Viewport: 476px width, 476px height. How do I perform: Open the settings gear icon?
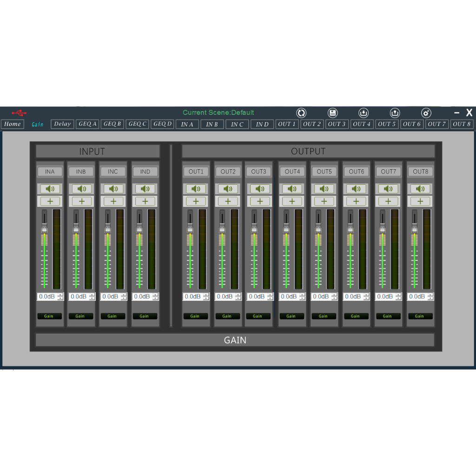tap(426, 113)
